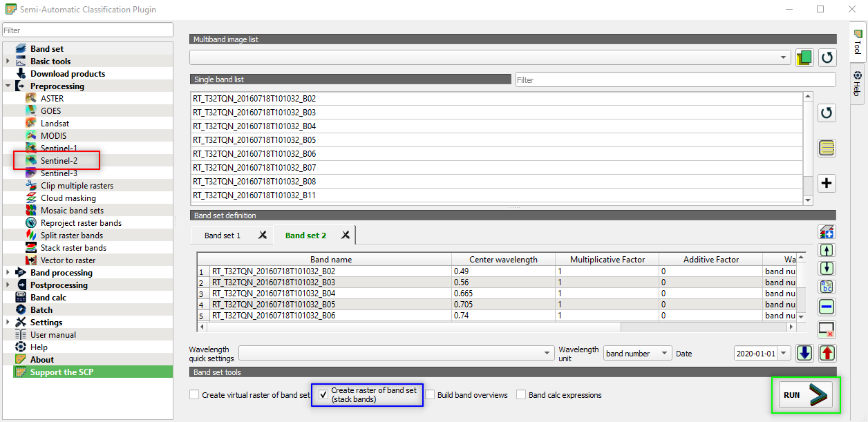Enable Band calc expressions
The width and height of the screenshot is (868, 422).
(x=521, y=395)
